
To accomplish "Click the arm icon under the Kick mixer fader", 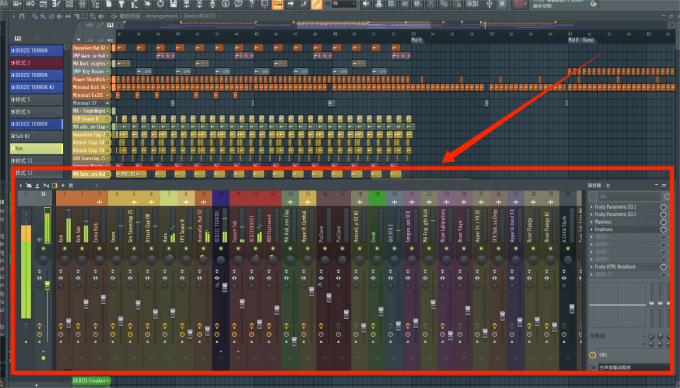I will (61, 326).
